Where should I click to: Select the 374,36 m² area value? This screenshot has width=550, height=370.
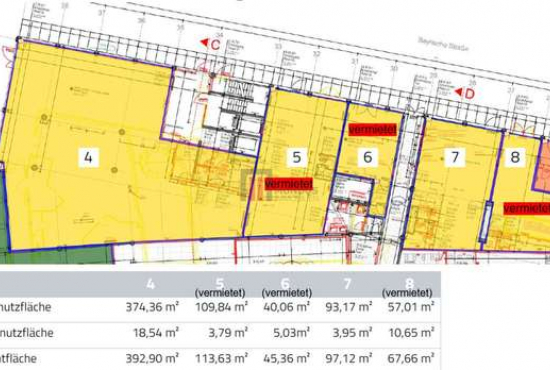coord(152,307)
